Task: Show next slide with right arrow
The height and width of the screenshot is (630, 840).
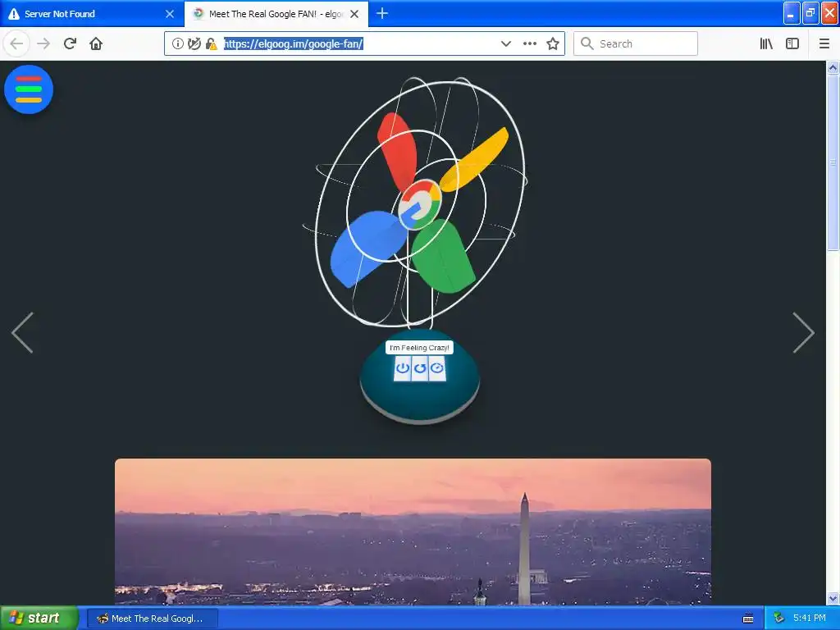Action: point(803,333)
